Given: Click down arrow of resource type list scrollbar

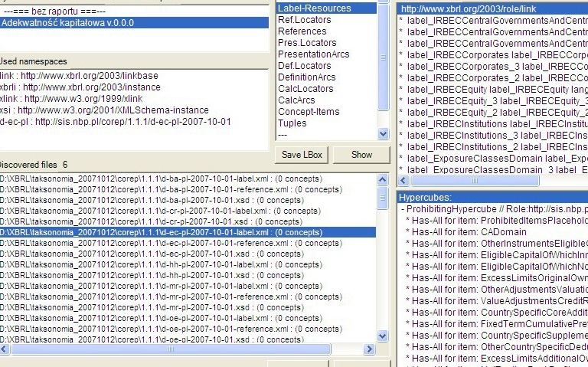Looking at the screenshot, I should click(384, 134).
